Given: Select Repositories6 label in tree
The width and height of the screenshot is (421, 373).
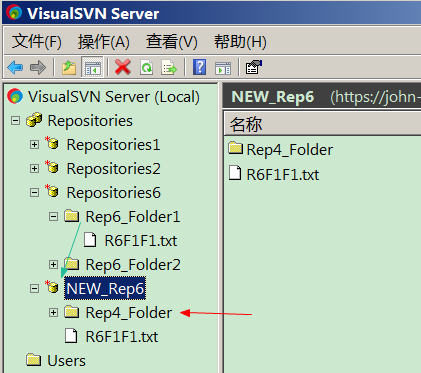Looking at the screenshot, I should [113, 193].
